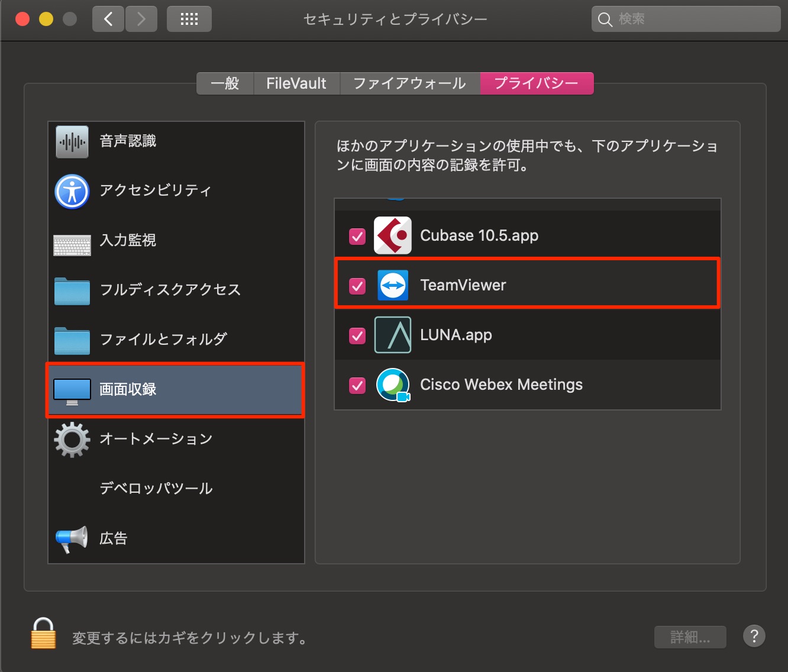Open the ファイアウォール tab
The width and height of the screenshot is (788, 672).
[410, 83]
